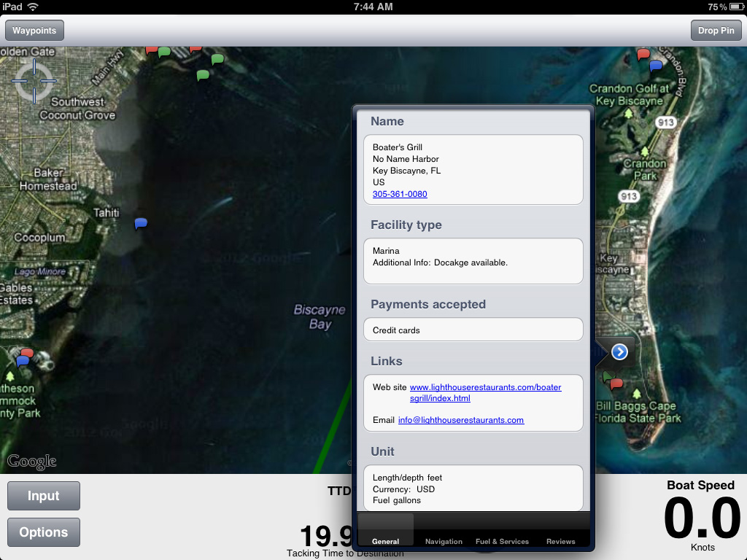Tap the Additional Info dockage text
Screen dimensions: 747x560
coord(440,262)
